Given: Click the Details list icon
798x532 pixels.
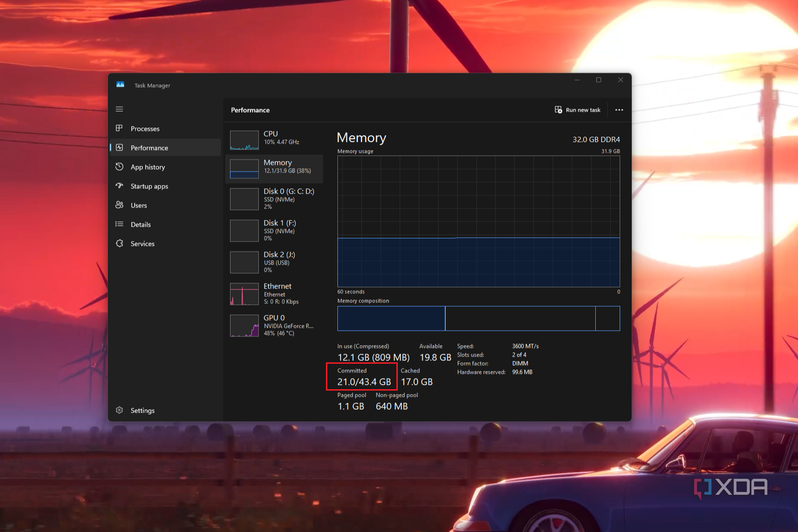Looking at the screenshot, I should point(119,224).
